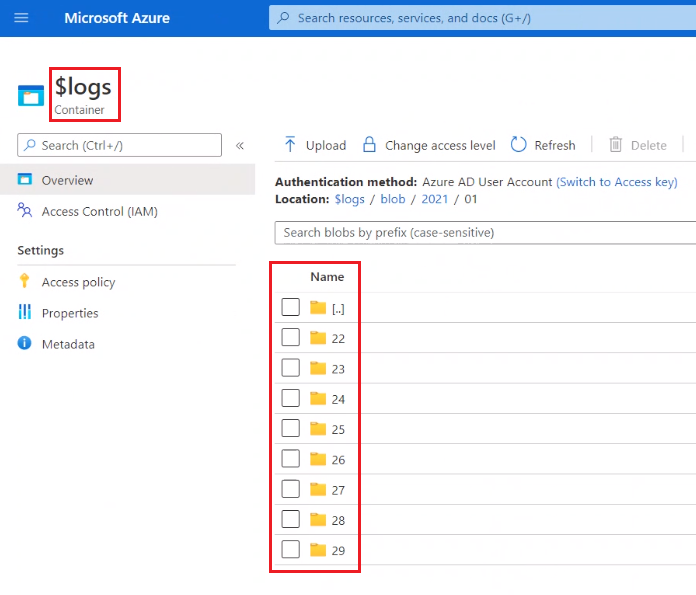The image size is (696, 595).
Task: Click the folder icon for 27
Action: pos(318,489)
